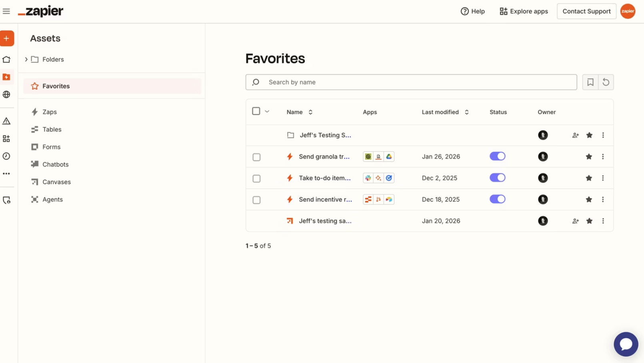Open Chatbots from the Assets list
The height and width of the screenshot is (363, 644).
[55, 164]
